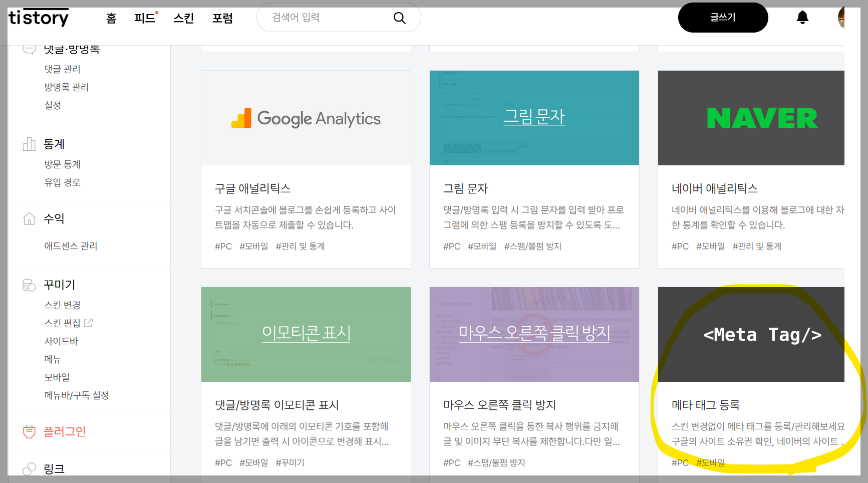Open notifications bell icon
Viewport: 868px width, 483px height.
[x=802, y=18]
